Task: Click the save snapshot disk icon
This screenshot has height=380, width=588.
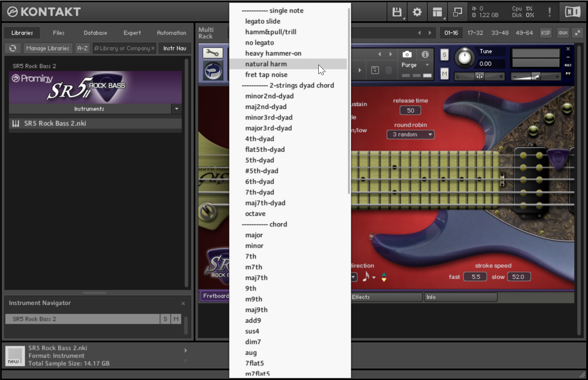Action: 375,70
